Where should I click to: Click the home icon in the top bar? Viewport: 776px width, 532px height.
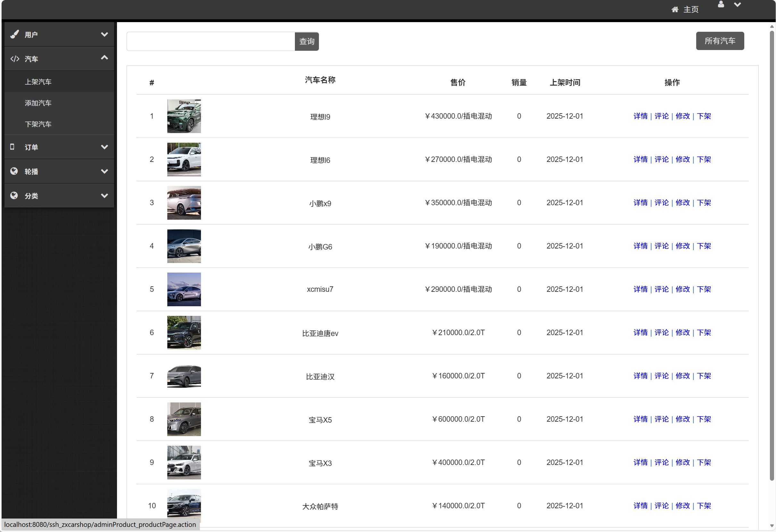coord(675,9)
